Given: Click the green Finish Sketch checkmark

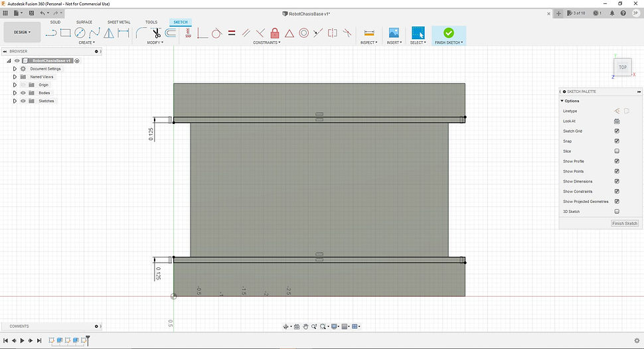Looking at the screenshot, I should pyautogui.click(x=449, y=33).
